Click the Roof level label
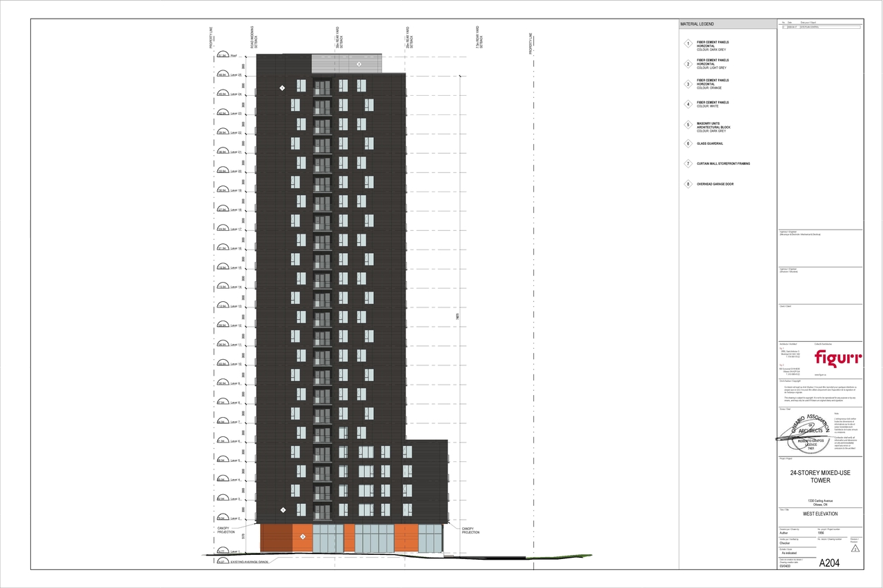 click(x=234, y=56)
